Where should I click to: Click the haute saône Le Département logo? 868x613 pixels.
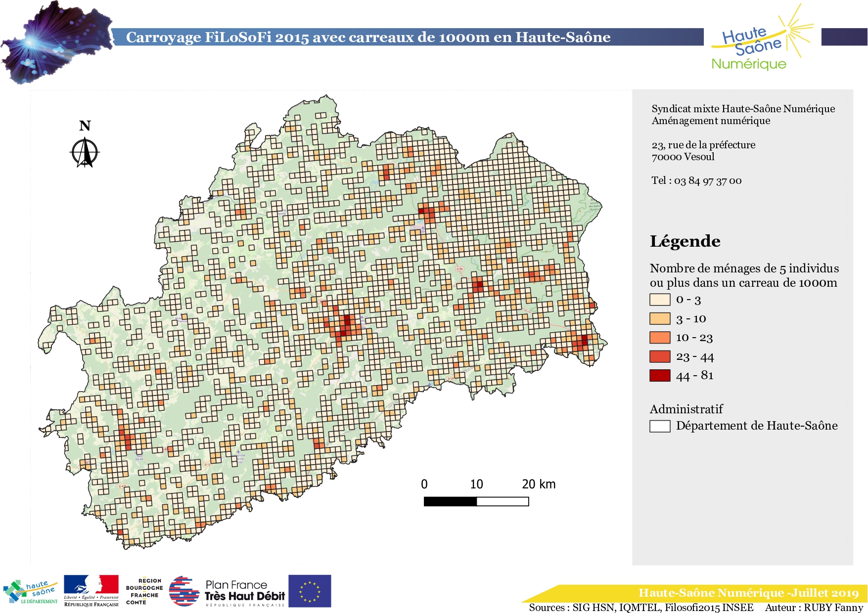point(31,592)
